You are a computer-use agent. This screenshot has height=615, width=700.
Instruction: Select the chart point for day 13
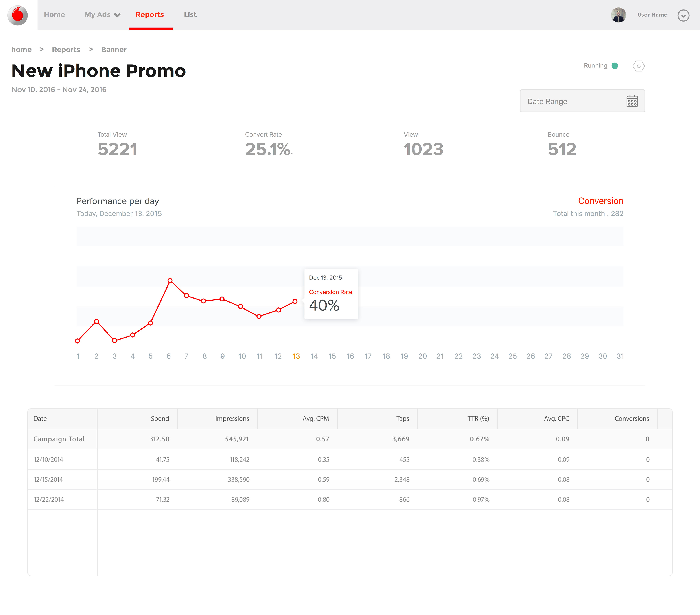click(x=295, y=301)
